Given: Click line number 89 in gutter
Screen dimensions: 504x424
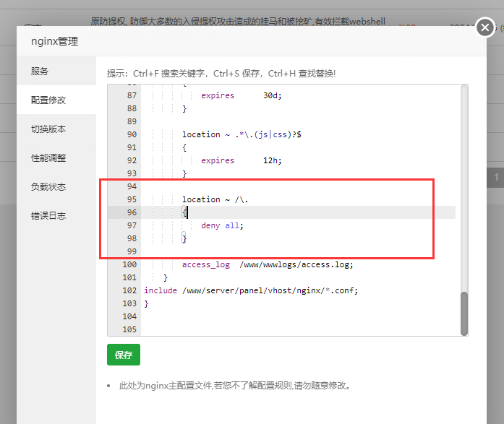Looking at the screenshot, I should (x=132, y=121).
